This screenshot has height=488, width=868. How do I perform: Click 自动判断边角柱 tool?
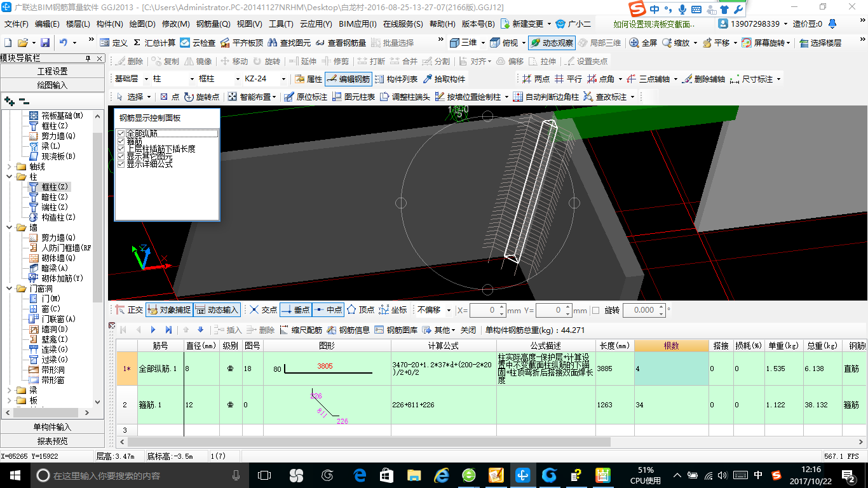pos(546,97)
